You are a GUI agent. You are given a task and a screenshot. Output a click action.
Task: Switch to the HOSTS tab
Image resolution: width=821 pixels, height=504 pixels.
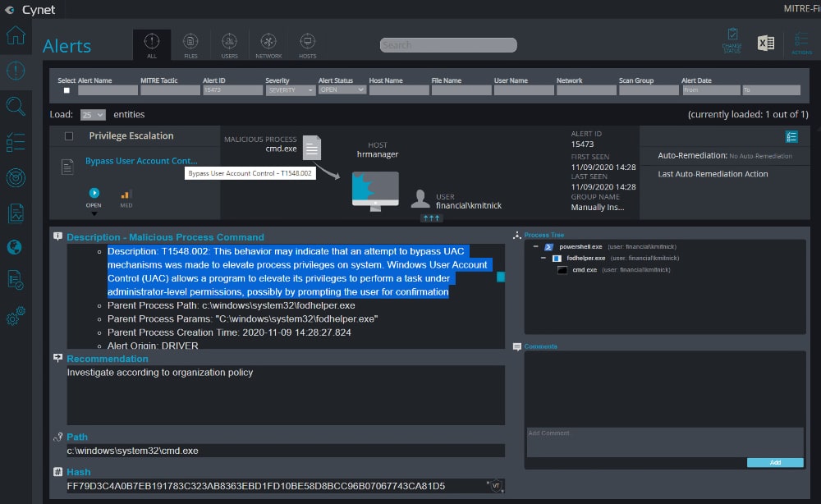click(307, 45)
